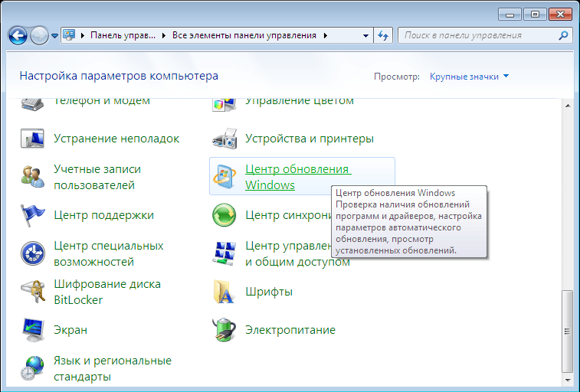Screen dimensions: 580x392
Task: Open the Display monitor icon (Экран)
Action: coord(32,330)
